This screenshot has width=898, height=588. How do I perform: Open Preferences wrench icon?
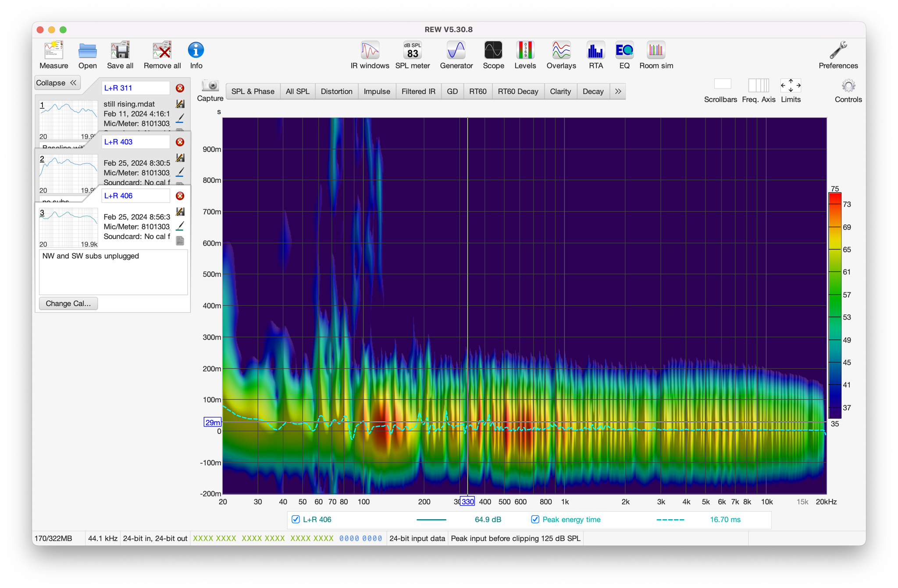(838, 55)
